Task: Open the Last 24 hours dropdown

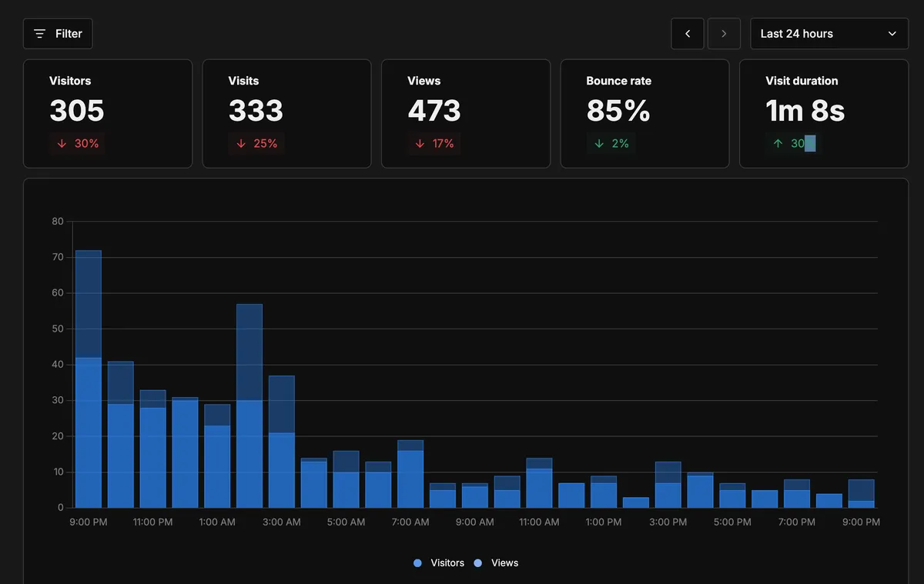Action: click(x=829, y=33)
